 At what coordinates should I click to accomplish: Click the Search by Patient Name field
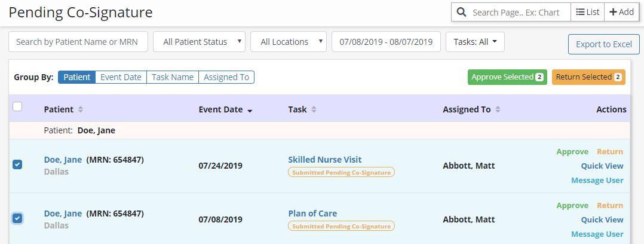78,42
